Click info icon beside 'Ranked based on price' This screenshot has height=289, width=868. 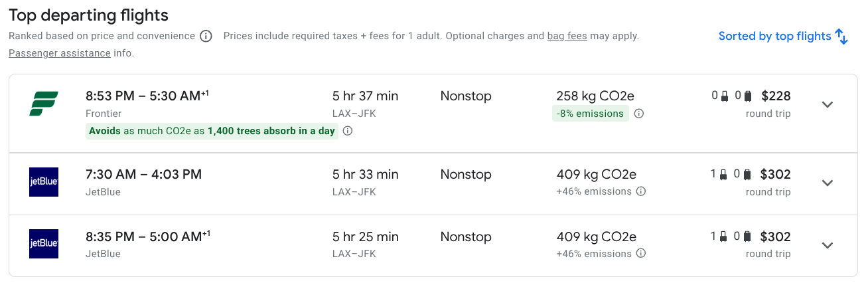click(206, 37)
